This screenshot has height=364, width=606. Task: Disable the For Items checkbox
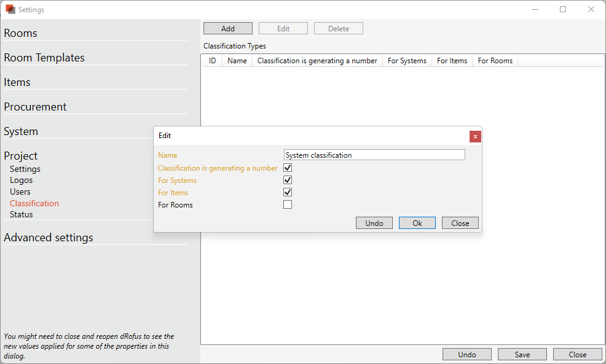[x=287, y=192]
